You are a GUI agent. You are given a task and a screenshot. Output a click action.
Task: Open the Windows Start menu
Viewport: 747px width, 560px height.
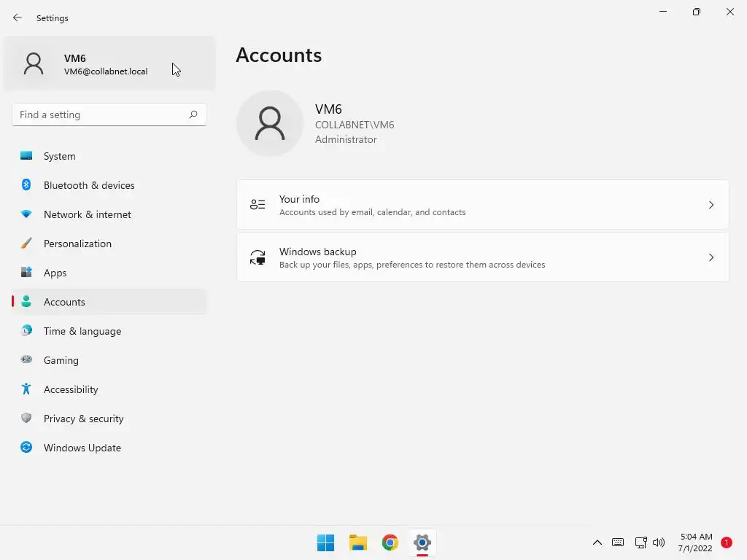[326, 542]
